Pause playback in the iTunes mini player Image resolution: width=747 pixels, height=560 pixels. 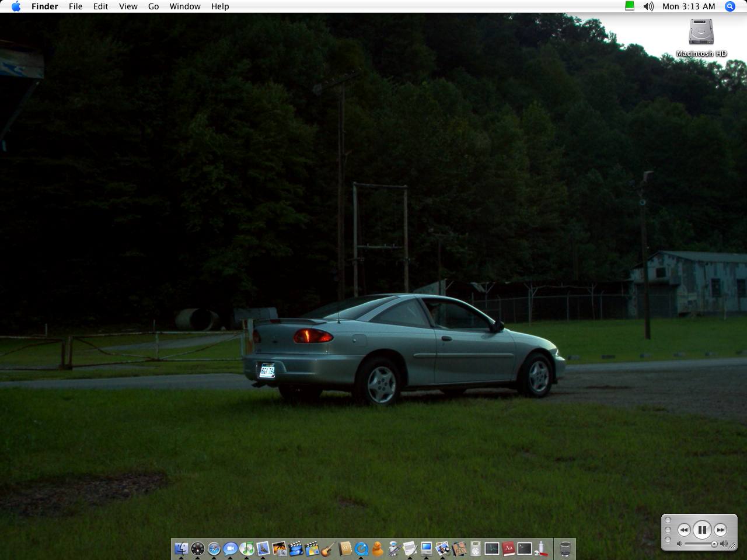[x=702, y=530]
